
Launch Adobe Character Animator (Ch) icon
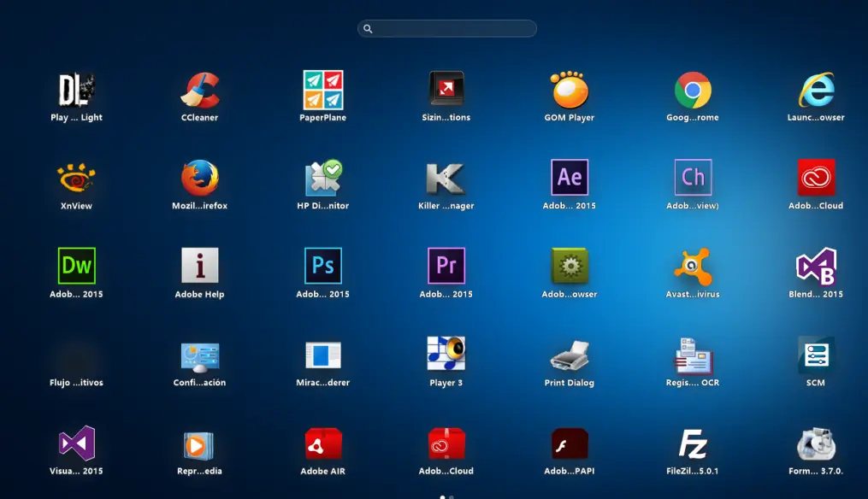coord(693,178)
